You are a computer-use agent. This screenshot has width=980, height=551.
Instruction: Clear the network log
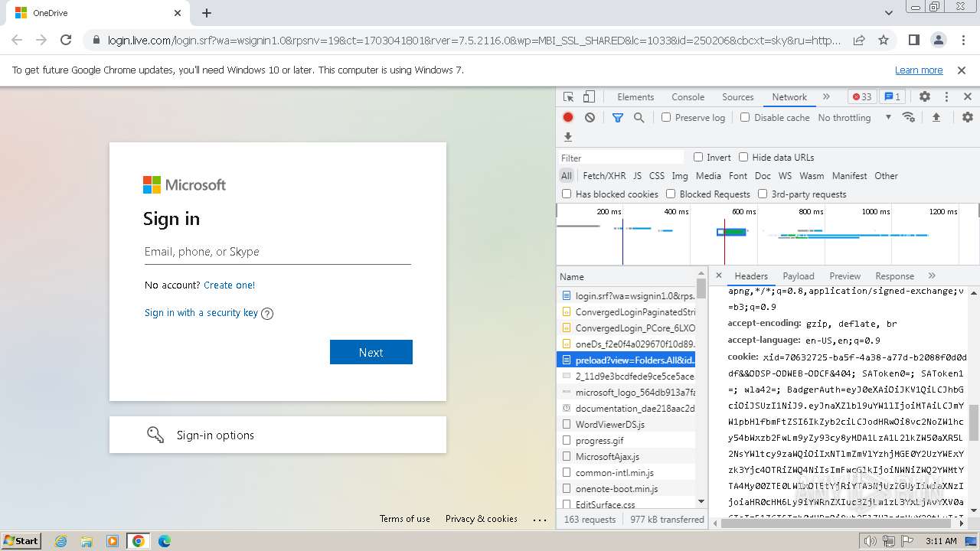pos(590,117)
